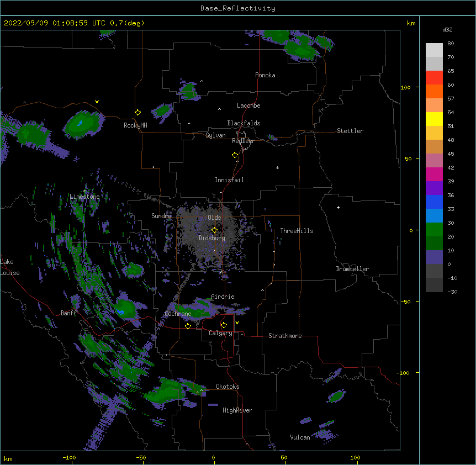Image resolution: width=476 pixels, height=465 pixels.
Task: Select the blue 33-36 dBZ legend swatch
Action: coord(434,202)
